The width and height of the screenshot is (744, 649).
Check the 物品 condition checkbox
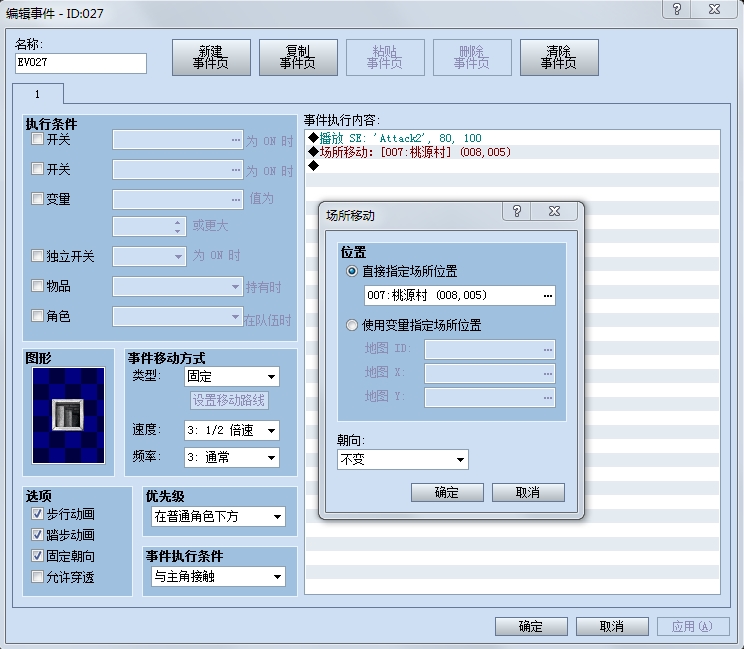[37, 286]
